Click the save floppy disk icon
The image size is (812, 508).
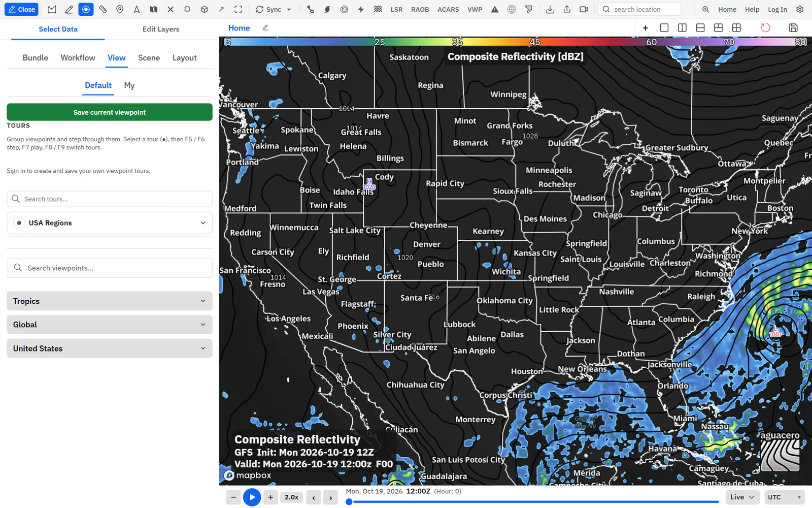pos(793,27)
